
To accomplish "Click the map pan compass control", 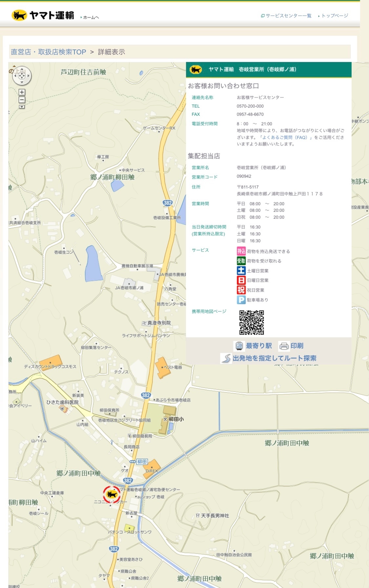I will 22,76.
